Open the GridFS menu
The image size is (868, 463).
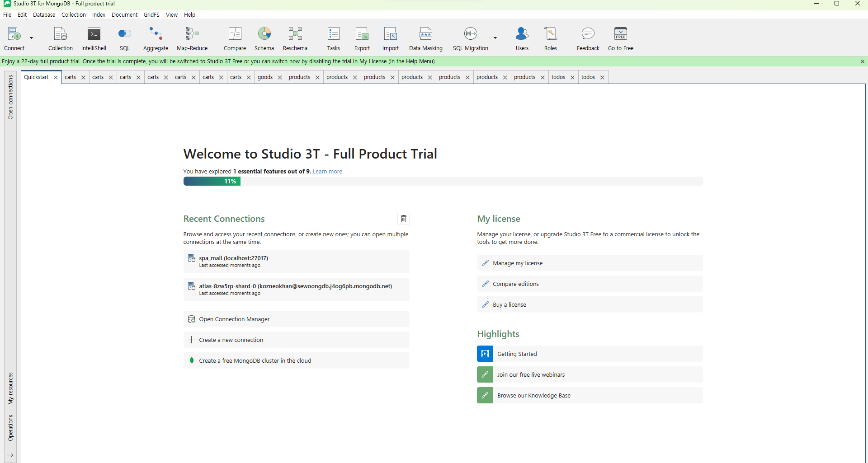coord(151,15)
